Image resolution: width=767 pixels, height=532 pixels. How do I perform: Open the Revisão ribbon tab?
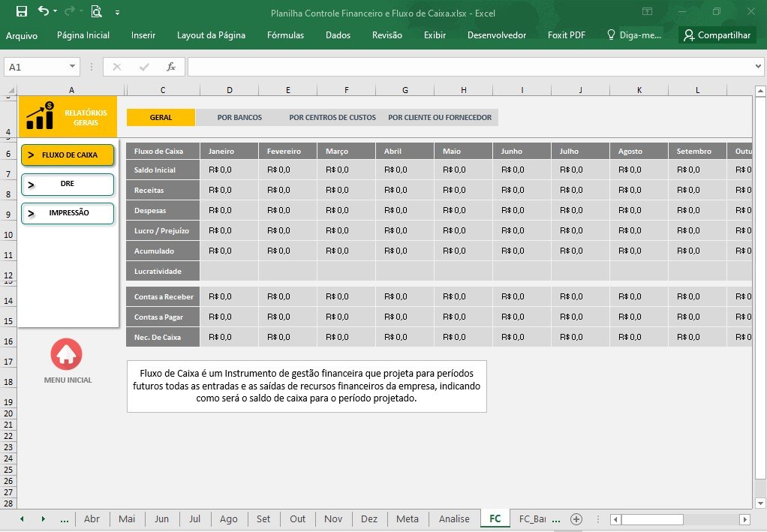point(387,35)
